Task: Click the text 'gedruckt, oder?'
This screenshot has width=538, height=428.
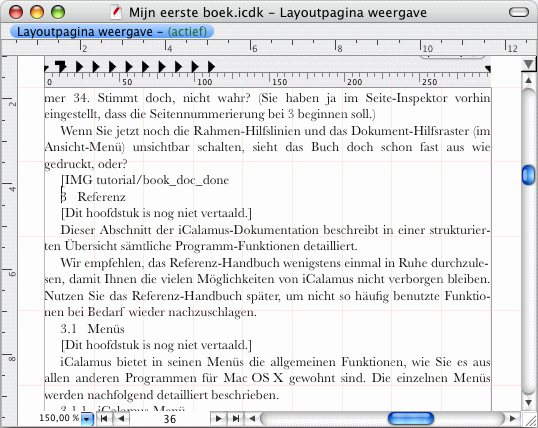Action: [86, 164]
